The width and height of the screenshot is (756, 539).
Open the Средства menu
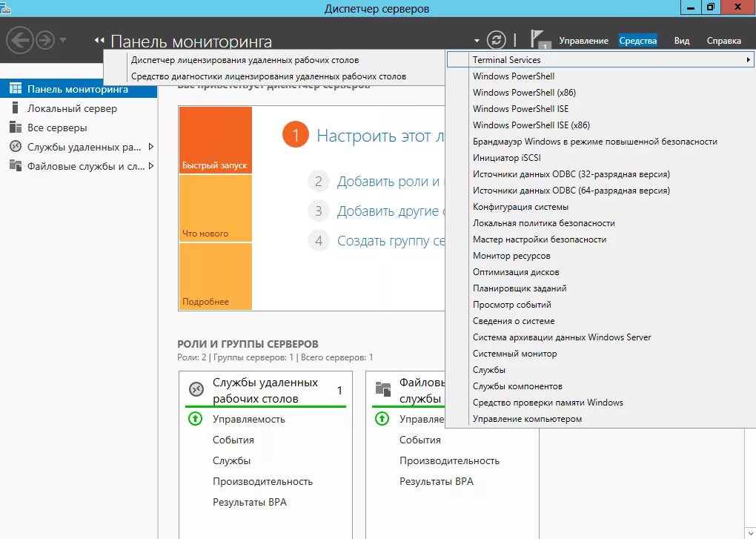click(638, 41)
